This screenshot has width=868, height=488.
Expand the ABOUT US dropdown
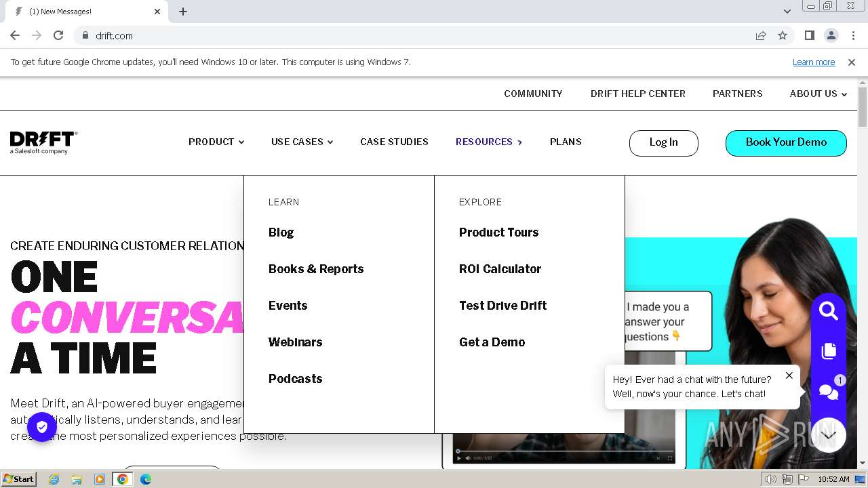click(x=818, y=94)
